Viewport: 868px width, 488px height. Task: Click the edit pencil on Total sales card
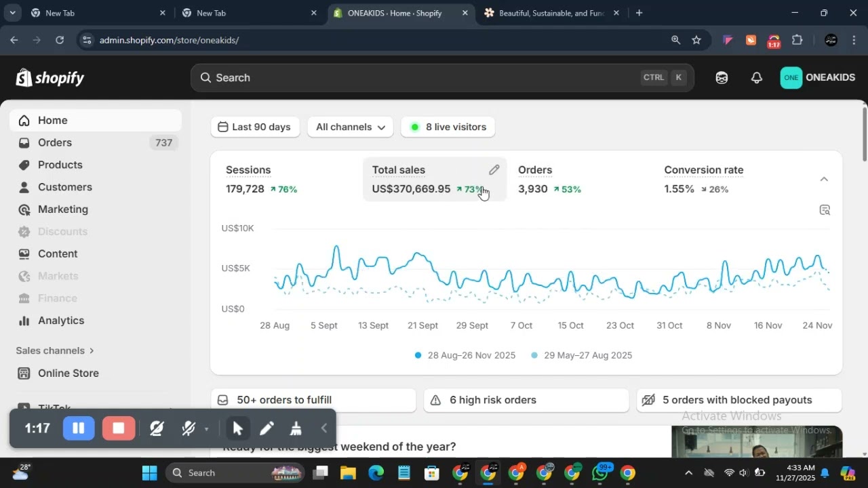(494, 170)
